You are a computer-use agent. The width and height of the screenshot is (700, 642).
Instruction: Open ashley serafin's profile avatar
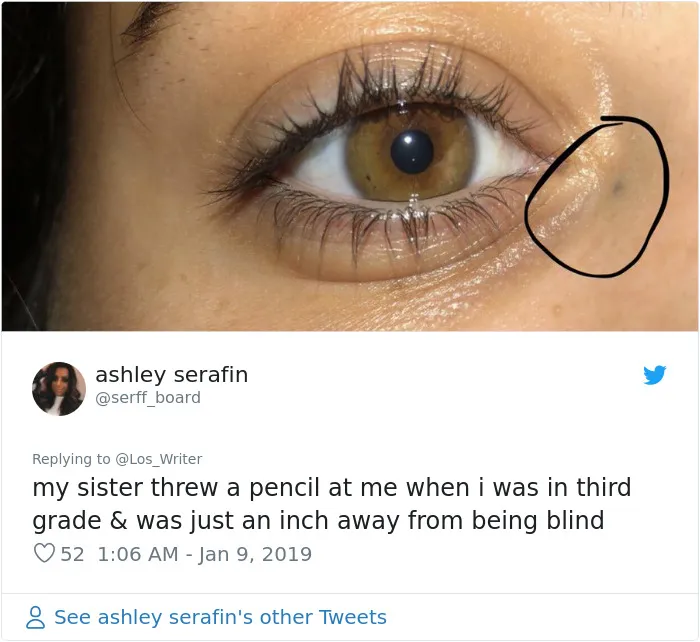coord(58,388)
